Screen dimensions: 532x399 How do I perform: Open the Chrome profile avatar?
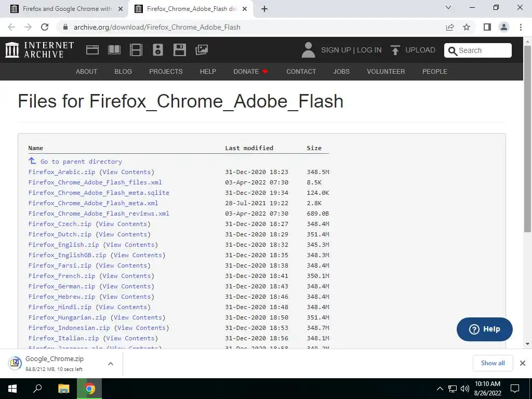click(504, 27)
